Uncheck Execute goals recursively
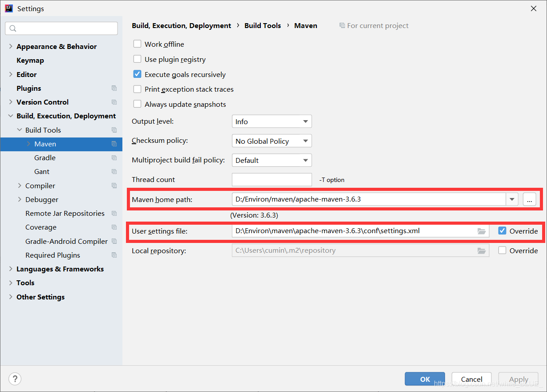Viewport: 547px width, 392px height. 138,74
